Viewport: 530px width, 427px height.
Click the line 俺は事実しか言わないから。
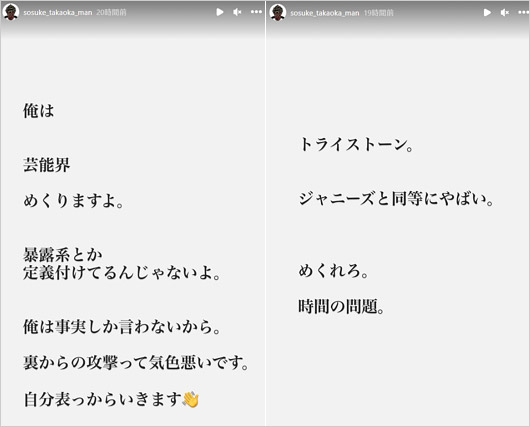pos(122,327)
